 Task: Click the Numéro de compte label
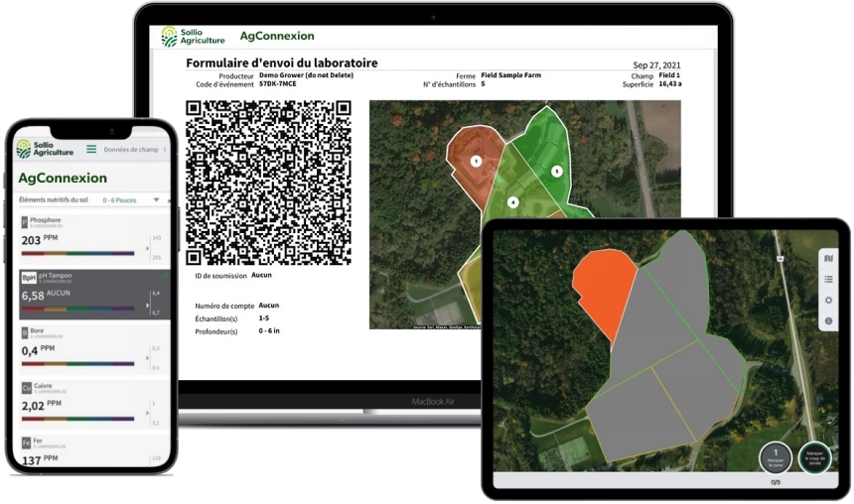(224, 306)
